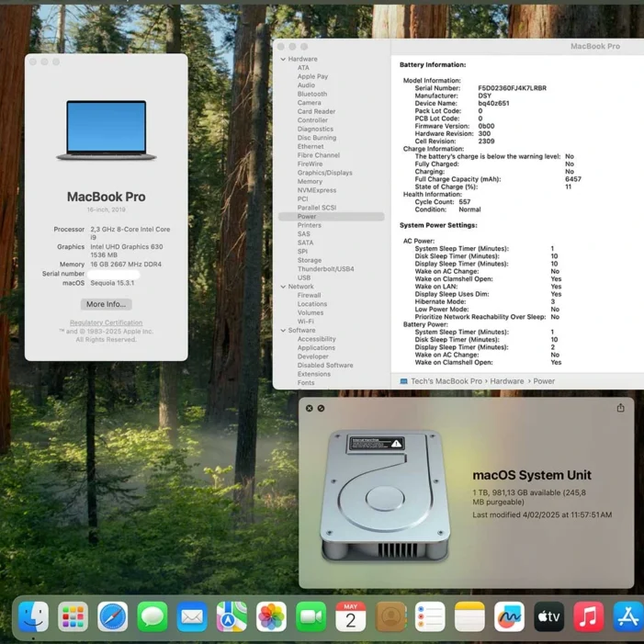The height and width of the screenshot is (644, 644).
Task: Select Power in the path bar
Action: [x=544, y=381]
